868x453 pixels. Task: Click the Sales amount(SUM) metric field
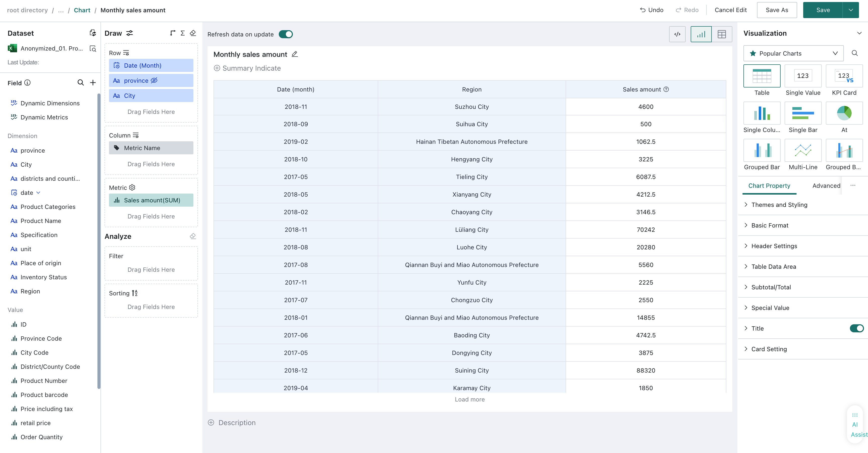(x=151, y=200)
